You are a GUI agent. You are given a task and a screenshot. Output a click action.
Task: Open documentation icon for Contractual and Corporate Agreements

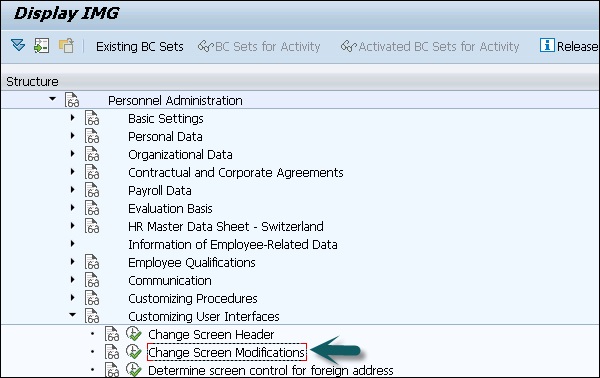coord(92,172)
